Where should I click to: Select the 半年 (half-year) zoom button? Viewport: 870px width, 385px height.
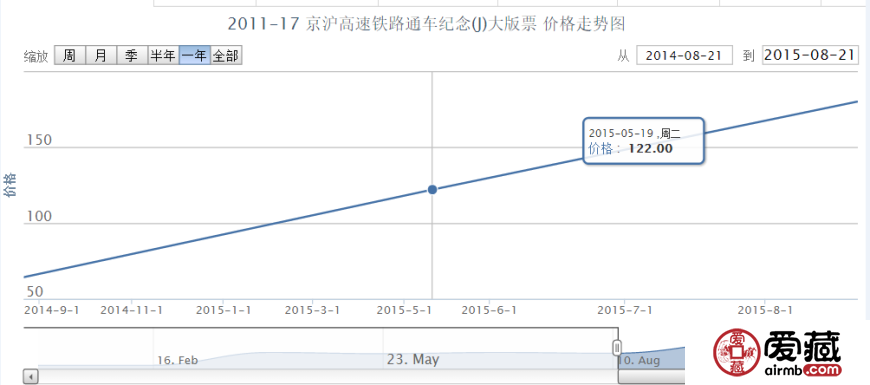pyautogui.click(x=163, y=56)
